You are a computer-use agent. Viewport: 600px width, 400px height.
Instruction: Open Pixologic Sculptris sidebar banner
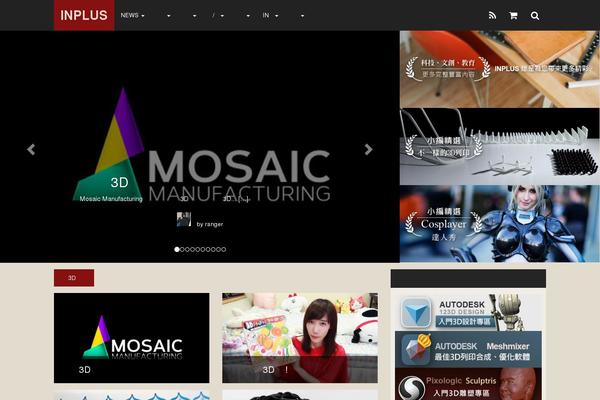(468, 384)
